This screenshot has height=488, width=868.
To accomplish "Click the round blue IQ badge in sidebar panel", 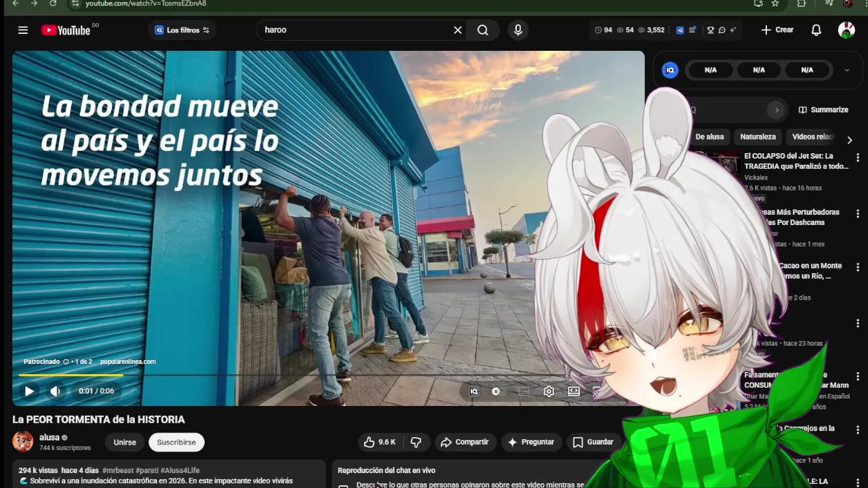I will tap(670, 70).
